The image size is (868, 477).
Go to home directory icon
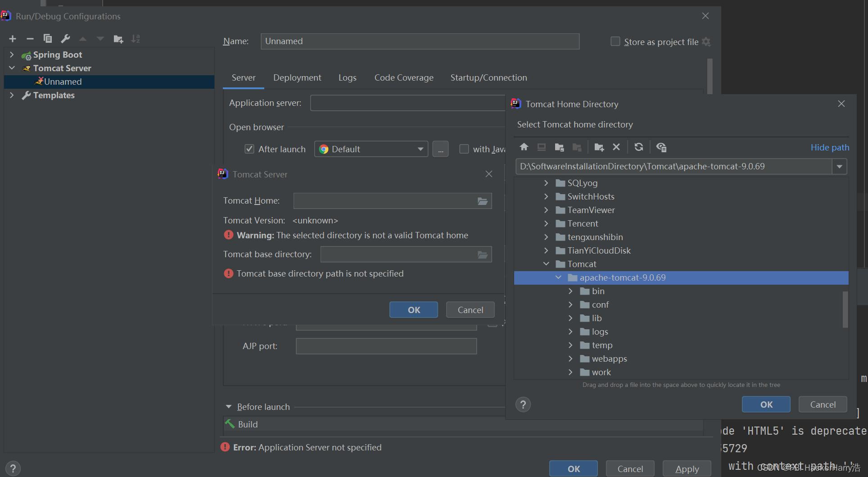pos(524,147)
